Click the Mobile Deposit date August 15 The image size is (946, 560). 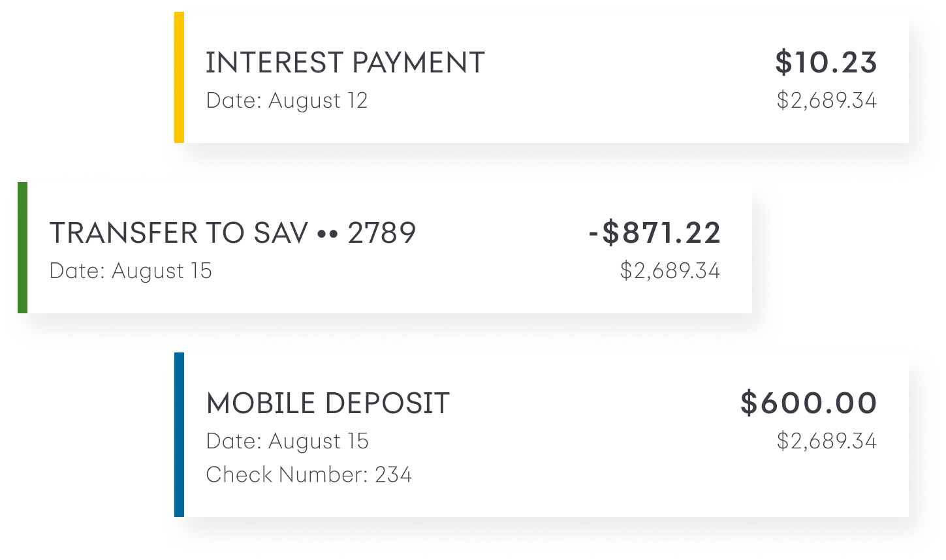click(x=287, y=441)
